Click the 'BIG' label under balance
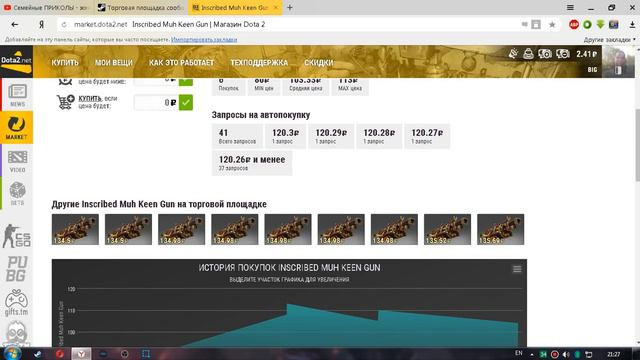The width and height of the screenshot is (640, 360). pos(592,70)
